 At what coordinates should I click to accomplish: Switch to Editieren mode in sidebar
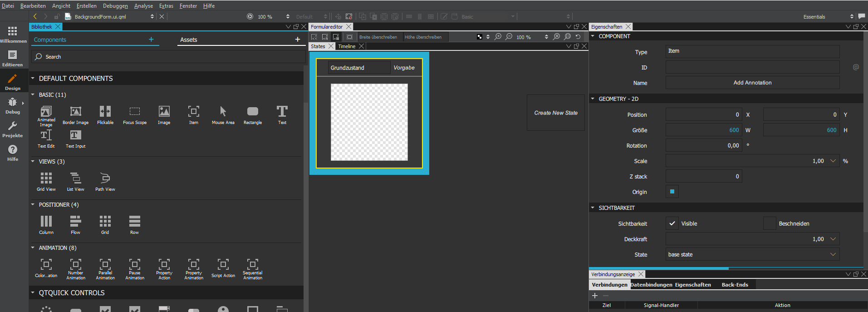(13, 58)
